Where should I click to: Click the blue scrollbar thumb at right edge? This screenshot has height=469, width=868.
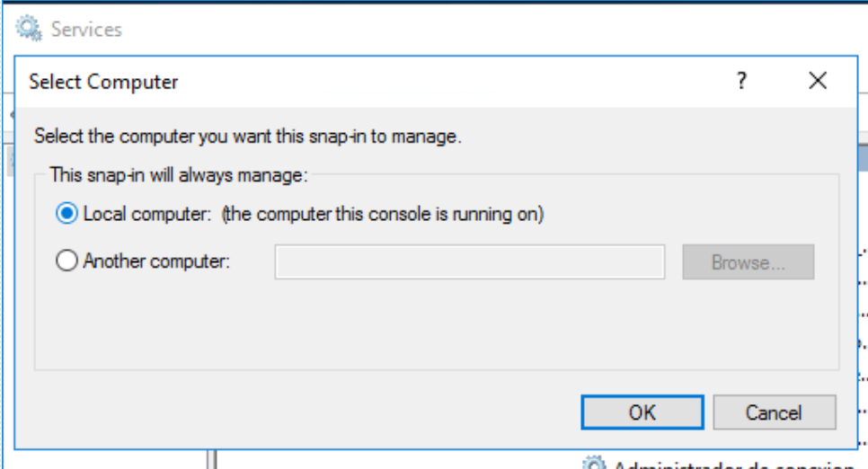pos(863,158)
